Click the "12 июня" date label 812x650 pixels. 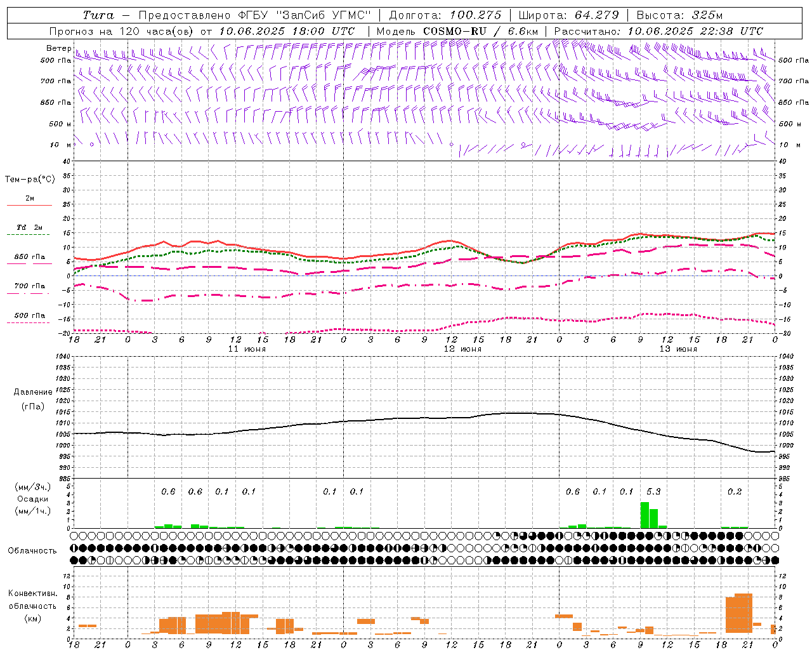[x=462, y=349]
